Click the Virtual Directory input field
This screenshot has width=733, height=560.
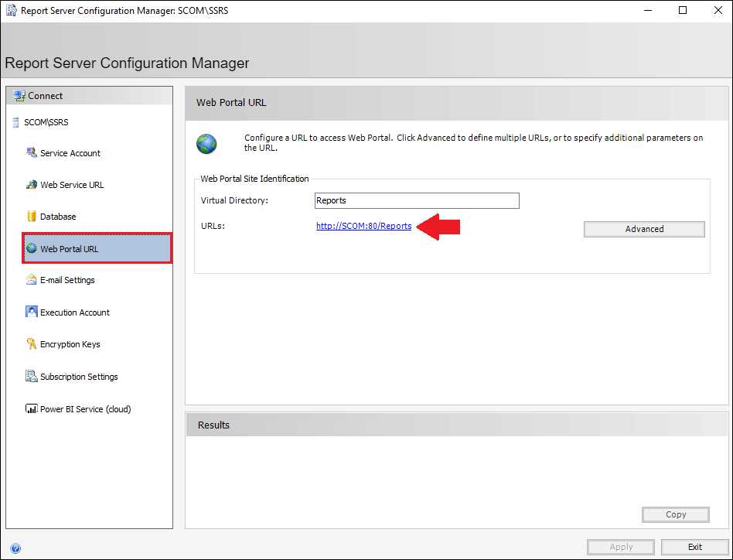click(x=417, y=200)
